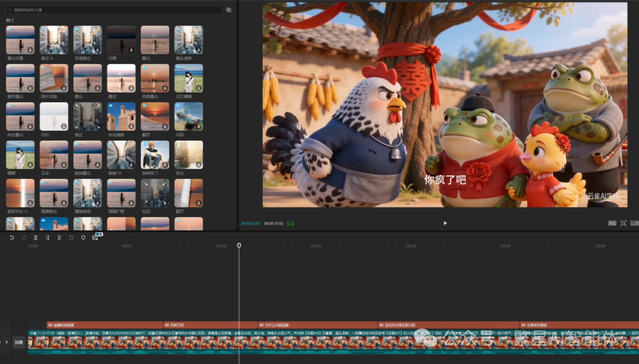Click the shield marker icon in timeline toolbar

pyautogui.click(x=83, y=238)
